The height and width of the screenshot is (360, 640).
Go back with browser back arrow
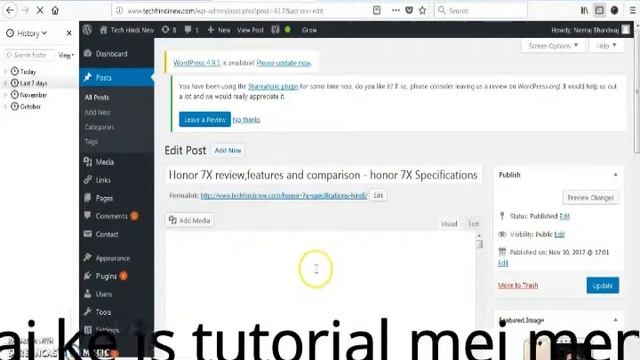coord(10,11)
